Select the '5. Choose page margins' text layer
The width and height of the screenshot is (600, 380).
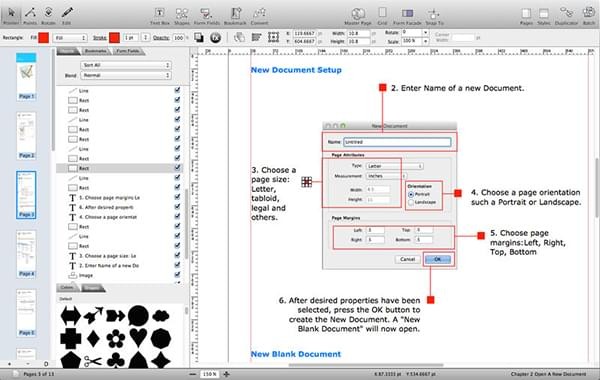pos(119,197)
